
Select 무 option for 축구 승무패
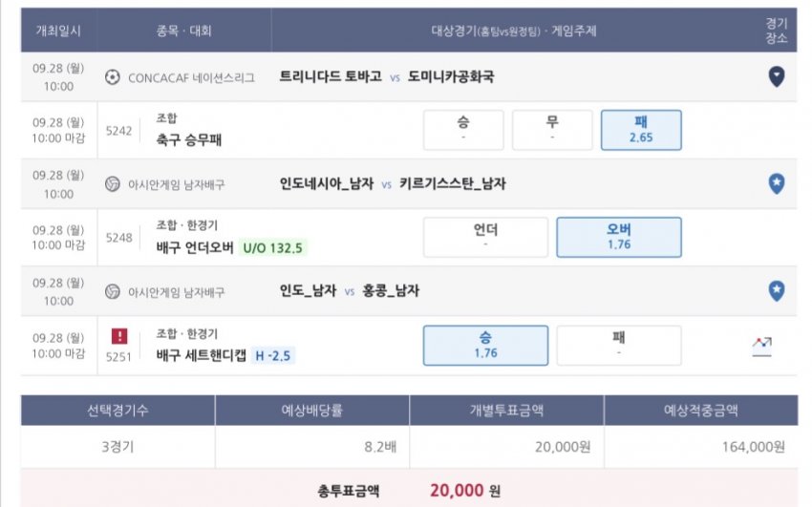(x=552, y=130)
